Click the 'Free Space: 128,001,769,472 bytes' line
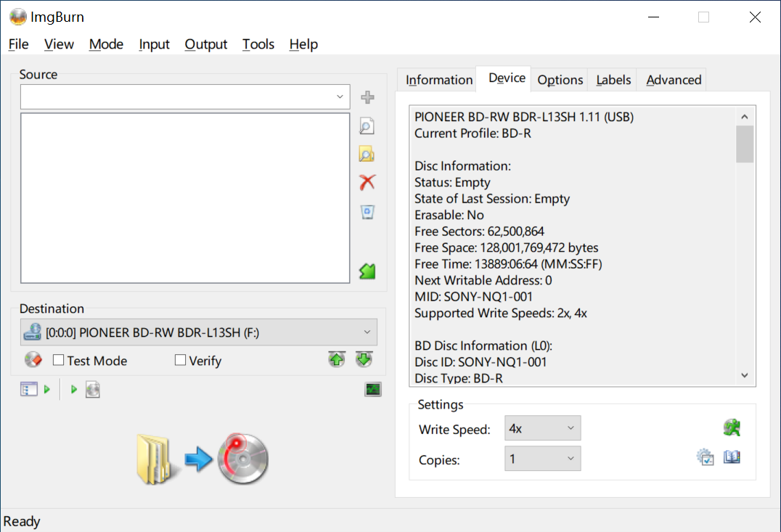Image resolution: width=781 pixels, height=532 pixels. click(506, 247)
